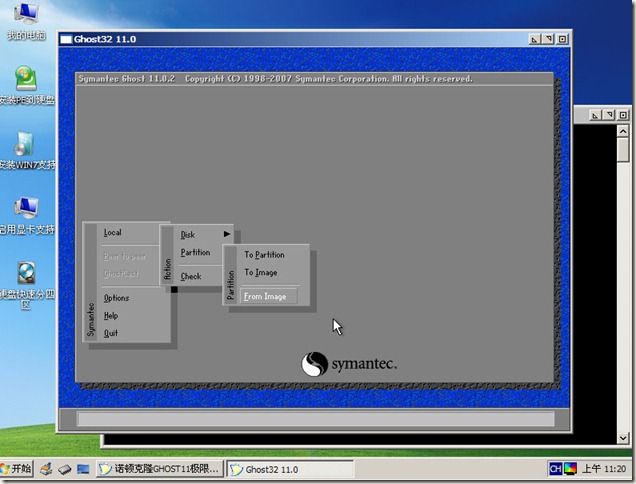Select the 安装WIN7支持 desktop icon
This screenshot has width=636, height=484.
click(x=27, y=150)
